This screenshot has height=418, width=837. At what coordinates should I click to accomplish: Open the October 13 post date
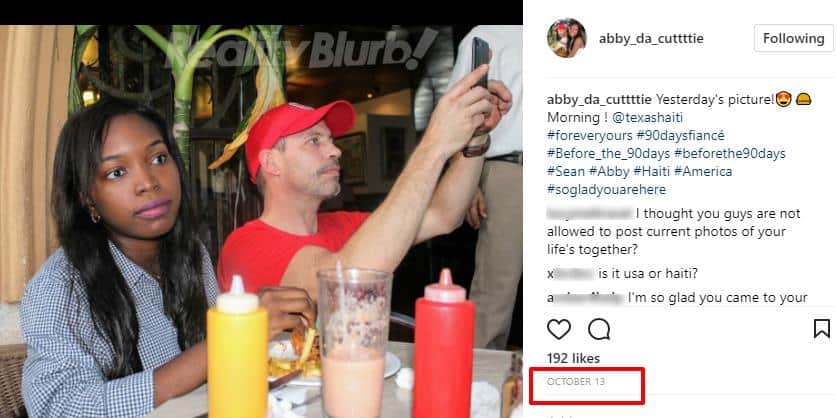[x=576, y=382]
